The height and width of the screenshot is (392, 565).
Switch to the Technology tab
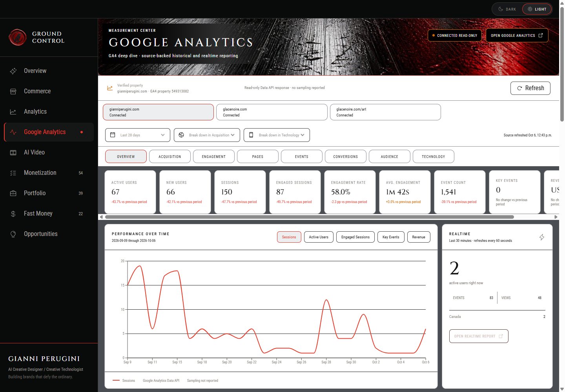pyautogui.click(x=434, y=156)
